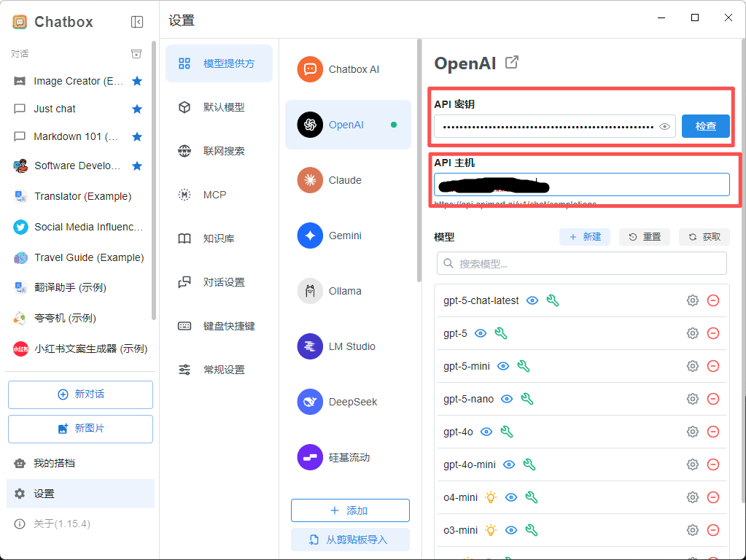The width and height of the screenshot is (746, 560).
Task: Unstar the Software Developer conversation
Action: 137,166
